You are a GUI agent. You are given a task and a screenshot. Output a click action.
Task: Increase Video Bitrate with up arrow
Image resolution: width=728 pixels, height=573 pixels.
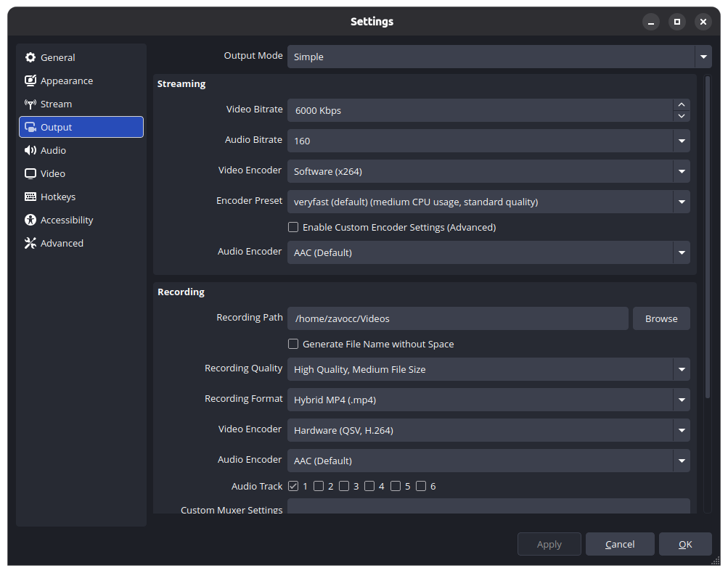[x=682, y=105]
